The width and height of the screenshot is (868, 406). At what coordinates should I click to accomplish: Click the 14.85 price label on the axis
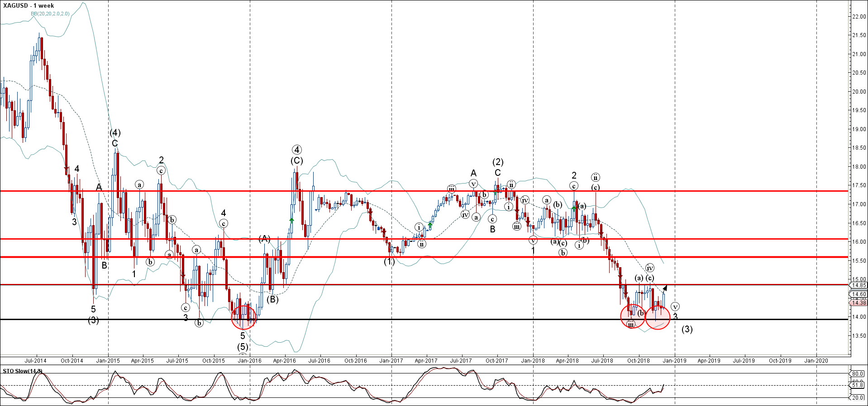point(858,285)
